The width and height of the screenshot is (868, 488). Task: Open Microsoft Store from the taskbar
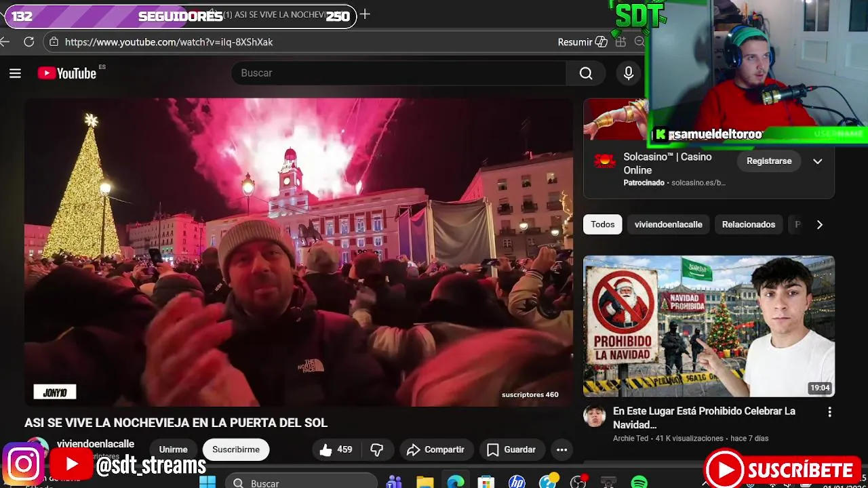coord(486,483)
